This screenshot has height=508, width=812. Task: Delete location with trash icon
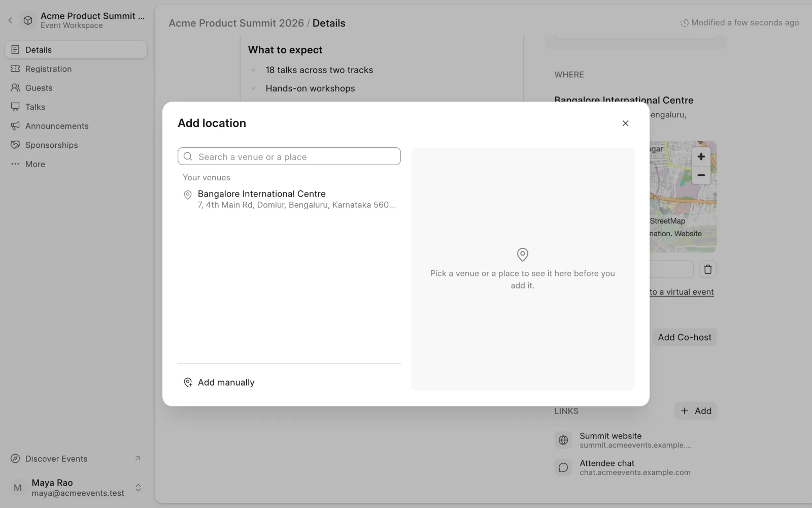tap(708, 269)
